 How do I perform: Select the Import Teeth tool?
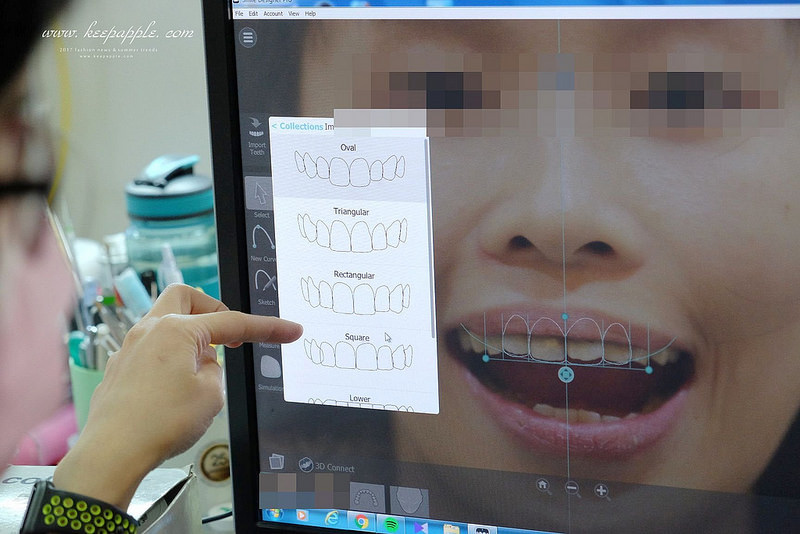(257, 137)
